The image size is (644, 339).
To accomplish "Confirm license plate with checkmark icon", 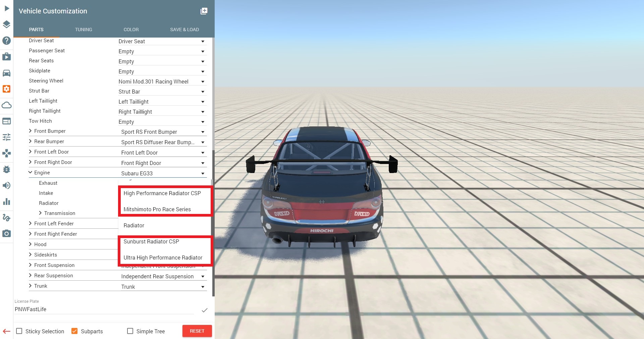I will pyautogui.click(x=204, y=310).
